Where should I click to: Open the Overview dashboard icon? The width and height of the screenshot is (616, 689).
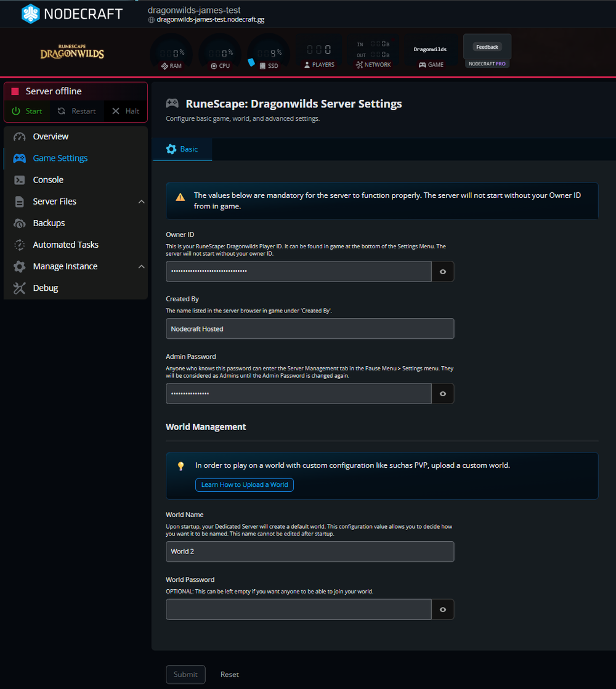tap(19, 136)
